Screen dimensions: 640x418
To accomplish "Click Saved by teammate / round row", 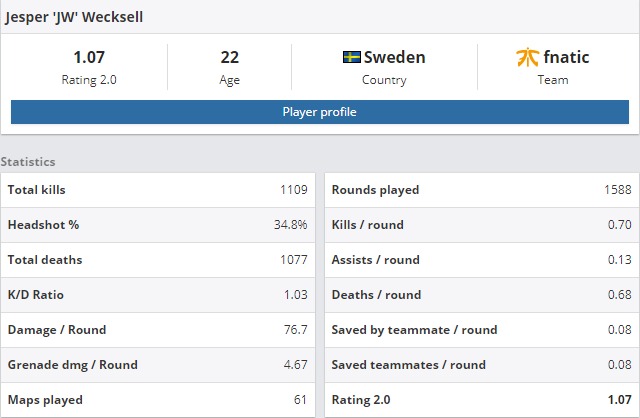I will (482, 330).
